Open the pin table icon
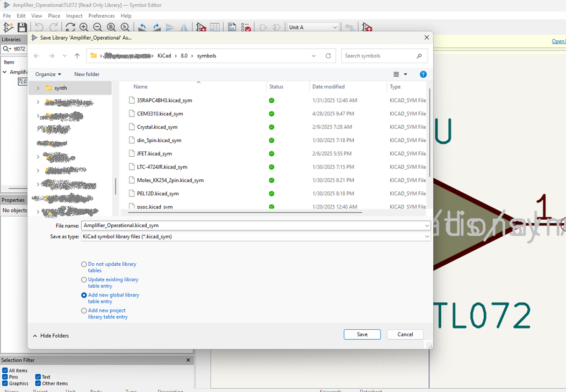Image resolution: width=566 pixels, height=392 pixels. pyautogui.click(x=215, y=27)
